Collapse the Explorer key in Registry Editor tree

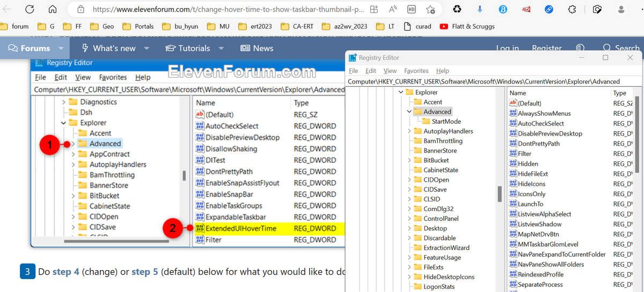click(x=400, y=92)
